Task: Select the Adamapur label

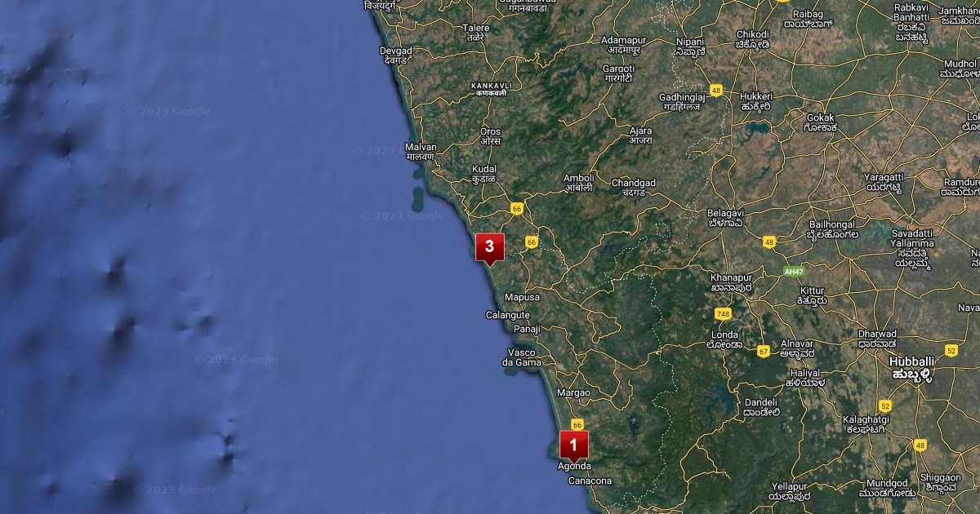Action: pyautogui.click(x=623, y=45)
